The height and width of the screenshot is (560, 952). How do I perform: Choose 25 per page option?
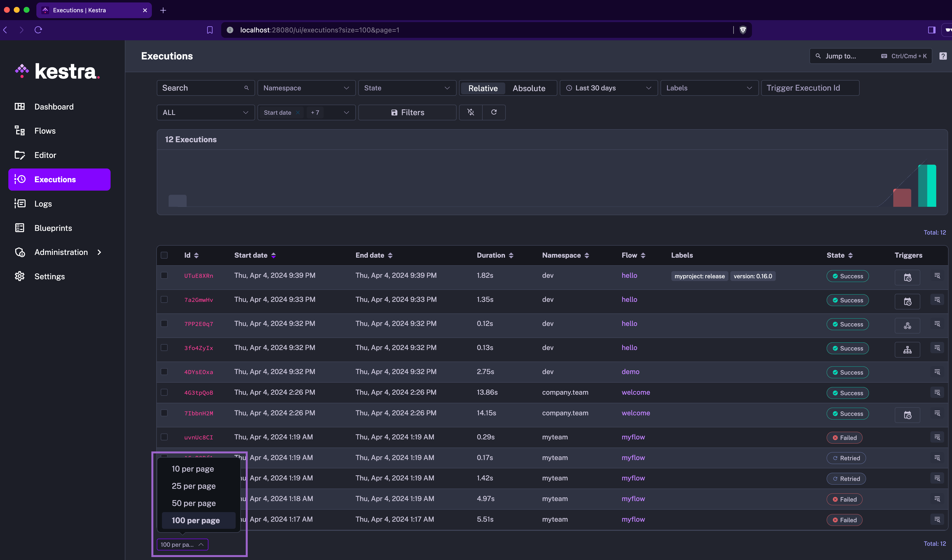193,486
